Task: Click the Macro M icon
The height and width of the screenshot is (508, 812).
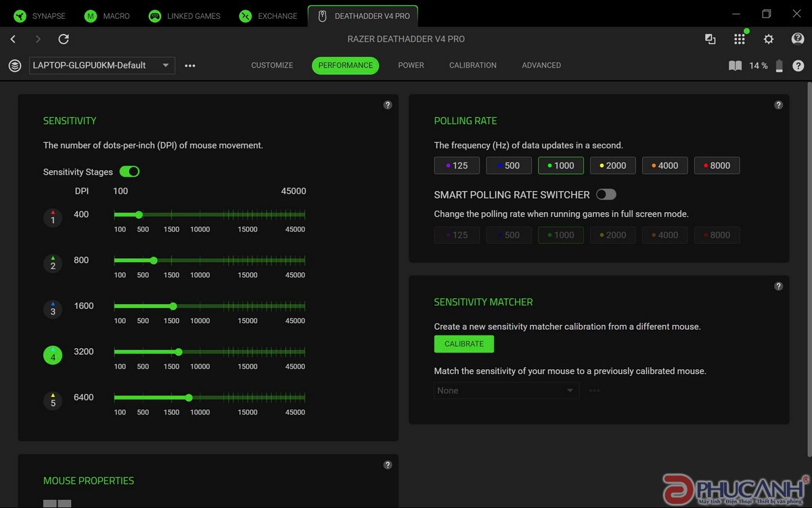Action: tap(90, 16)
